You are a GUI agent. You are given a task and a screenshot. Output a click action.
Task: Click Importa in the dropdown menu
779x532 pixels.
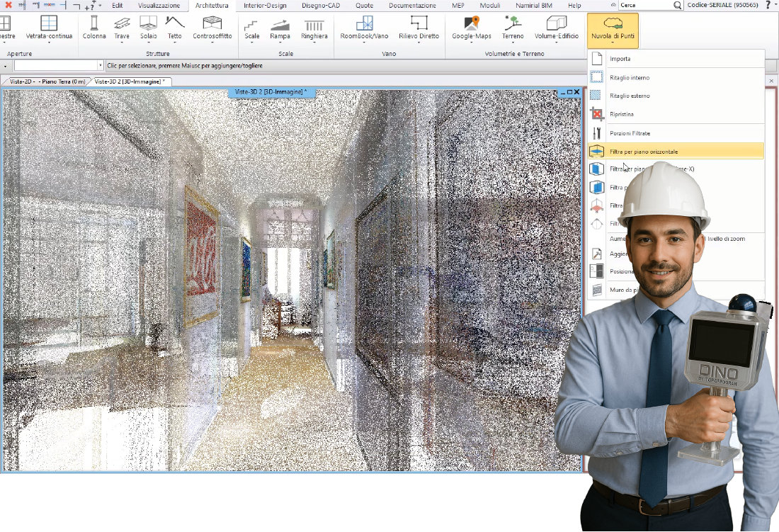pyautogui.click(x=620, y=59)
